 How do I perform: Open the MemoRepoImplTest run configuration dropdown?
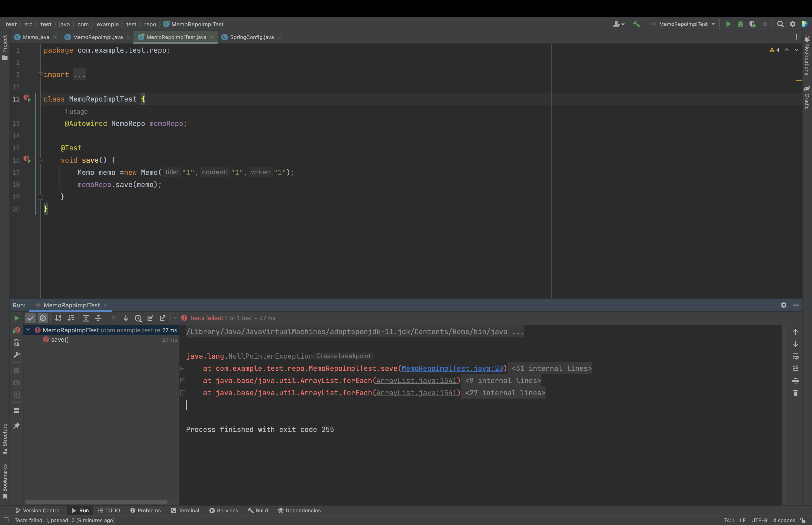[x=683, y=24]
